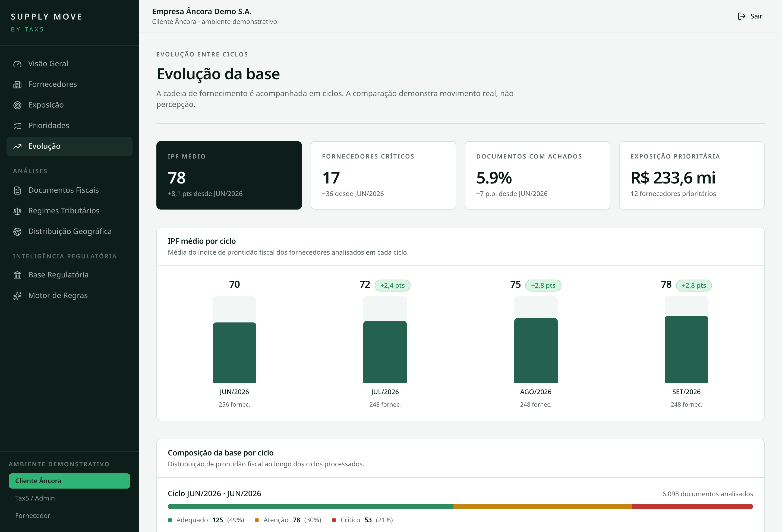Click the AGO/2026 chart bar
Screen dimensions: 782x532
pos(536,350)
